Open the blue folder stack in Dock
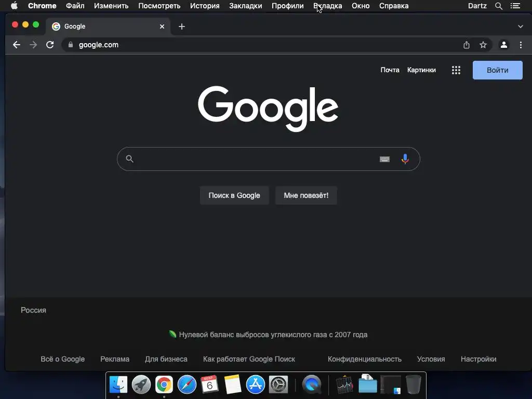Viewport: 532px width, 399px height. tap(368, 385)
